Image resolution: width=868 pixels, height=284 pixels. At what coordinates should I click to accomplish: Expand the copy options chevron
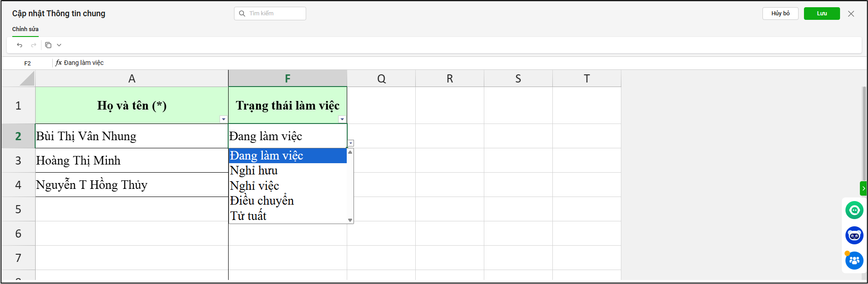(x=59, y=45)
